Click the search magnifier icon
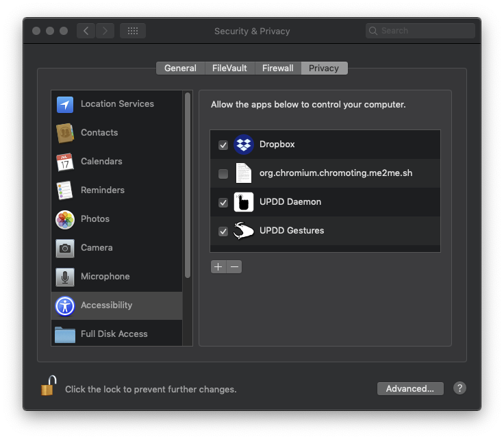This screenshot has height=439, width=504. [373, 31]
